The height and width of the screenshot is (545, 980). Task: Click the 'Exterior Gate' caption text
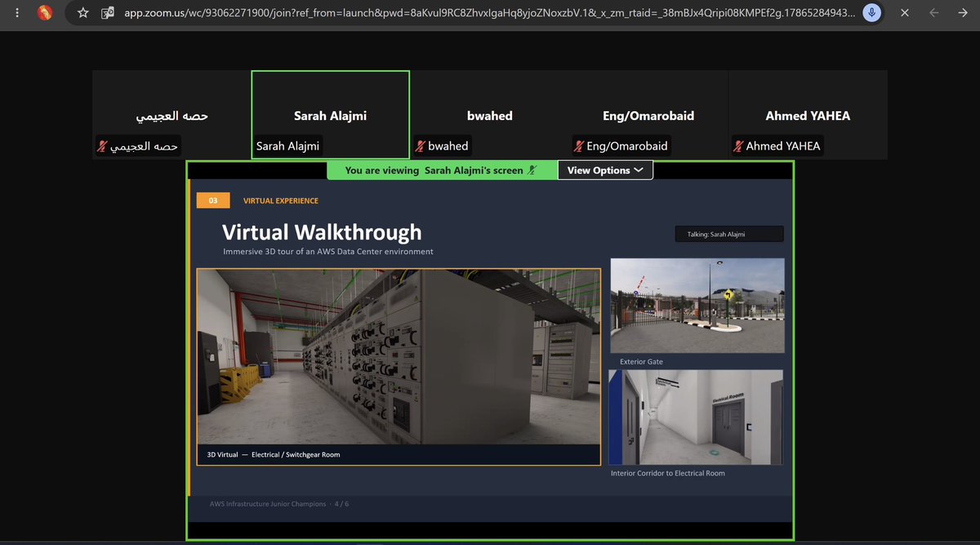(x=642, y=361)
